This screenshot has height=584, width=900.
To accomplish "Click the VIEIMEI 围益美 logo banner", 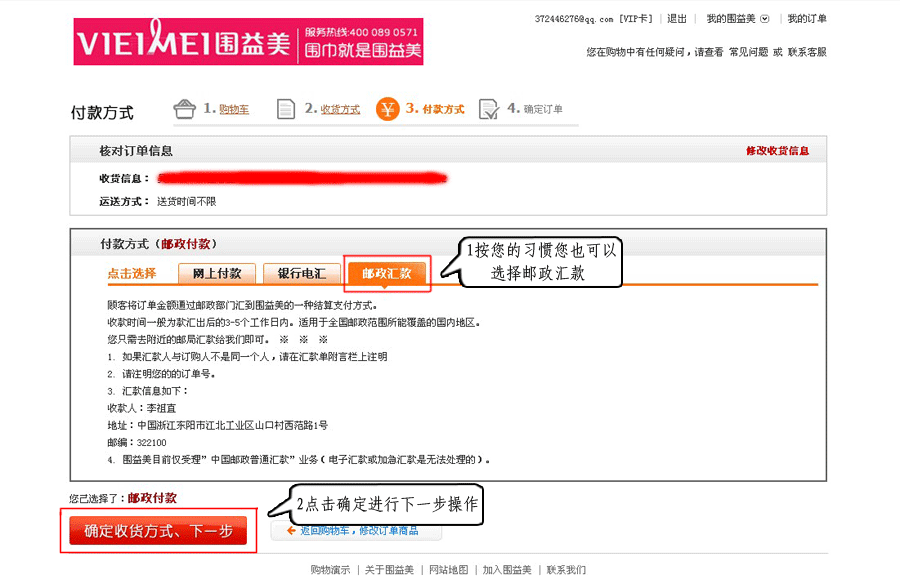I will click(248, 41).
